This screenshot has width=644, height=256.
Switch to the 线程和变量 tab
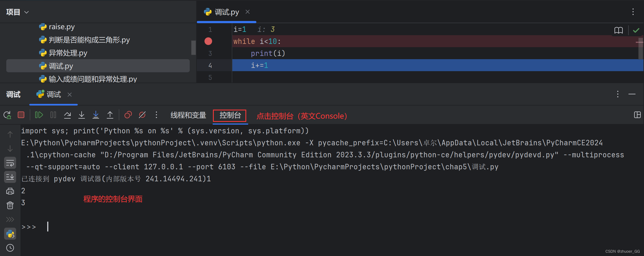[188, 115]
